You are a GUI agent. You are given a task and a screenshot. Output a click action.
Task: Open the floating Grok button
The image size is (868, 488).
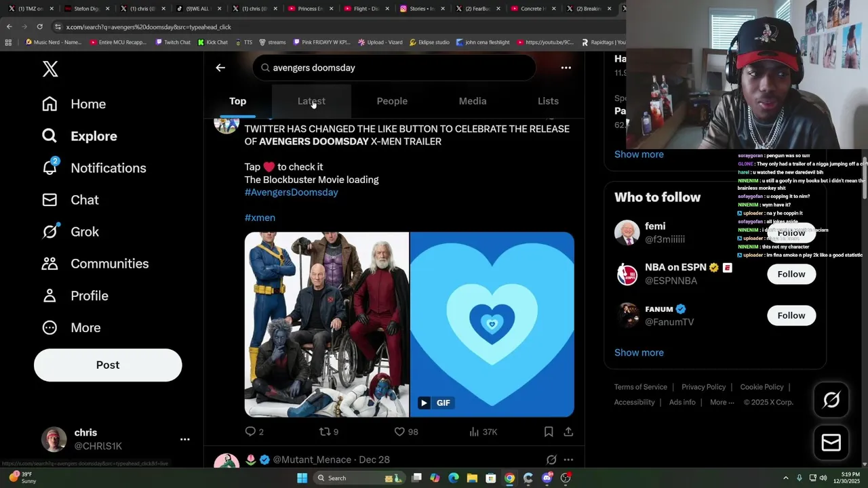click(831, 400)
